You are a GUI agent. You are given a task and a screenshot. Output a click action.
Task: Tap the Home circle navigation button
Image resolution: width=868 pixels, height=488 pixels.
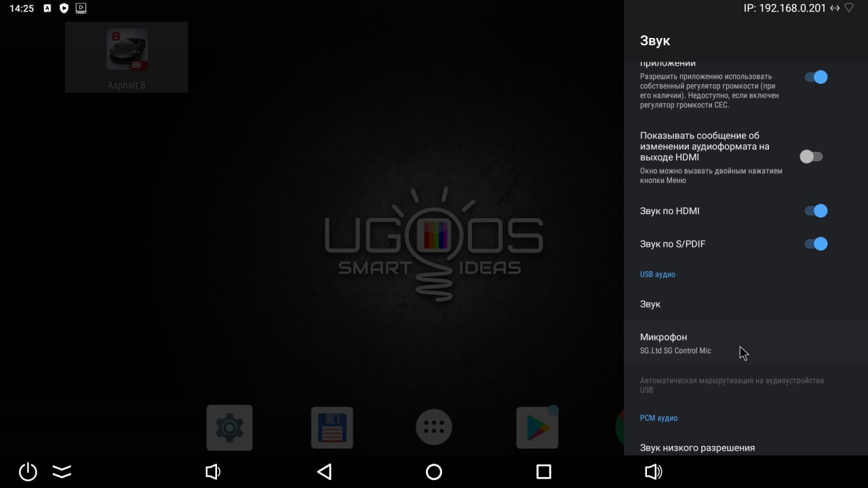pyautogui.click(x=434, y=472)
